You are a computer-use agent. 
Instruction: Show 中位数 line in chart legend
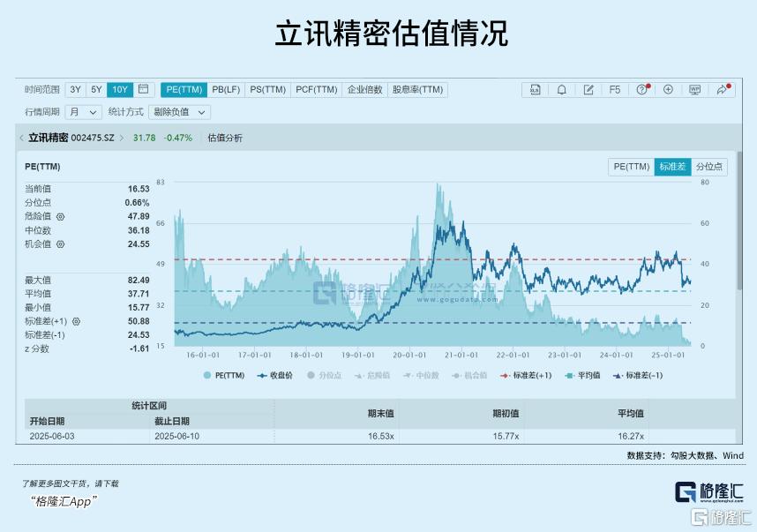[421, 376]
